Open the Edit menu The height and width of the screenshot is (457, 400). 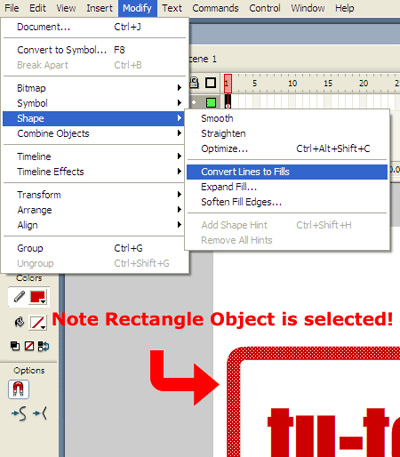pos(38,8)
